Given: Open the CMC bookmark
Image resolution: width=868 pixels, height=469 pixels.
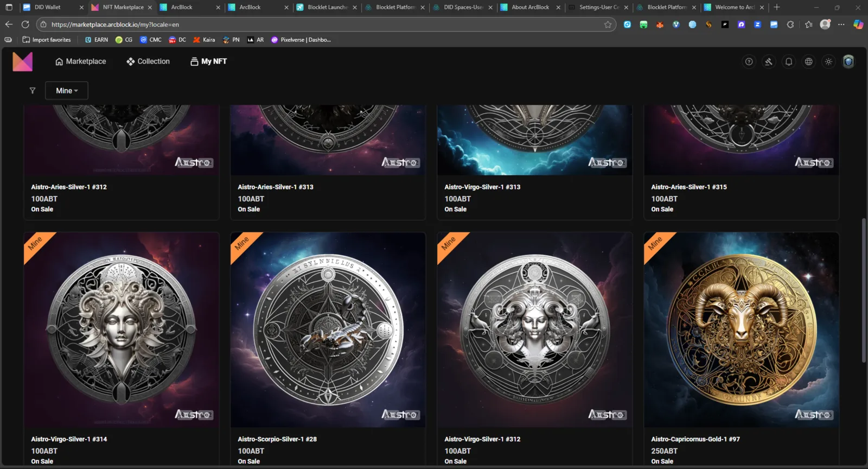Looking at the screenshot, I should point(151,40).
